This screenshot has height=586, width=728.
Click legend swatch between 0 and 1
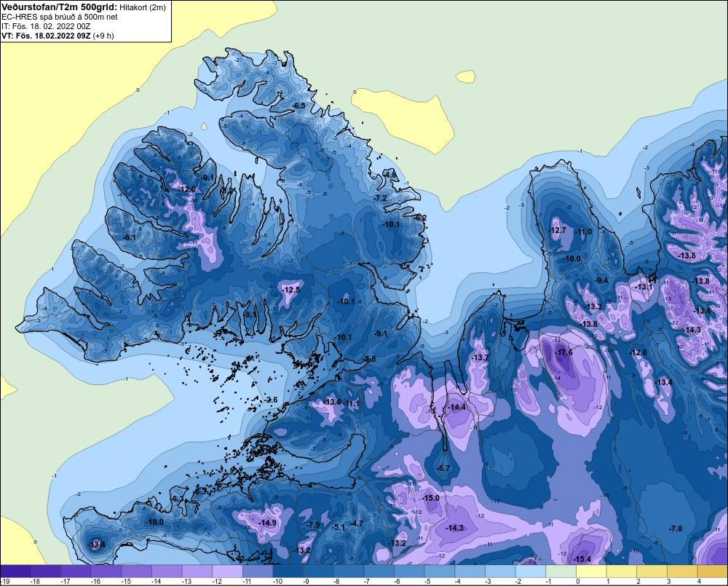[x=591, y=571]
